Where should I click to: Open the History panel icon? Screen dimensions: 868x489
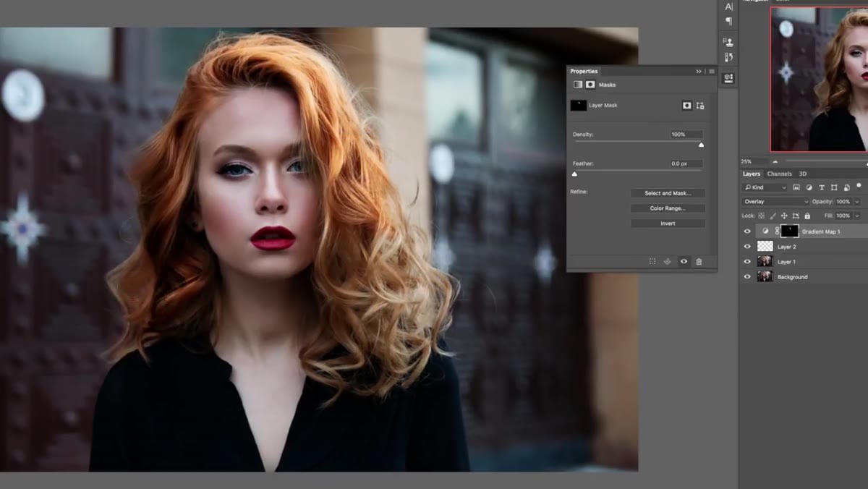(x=728, y=57)
